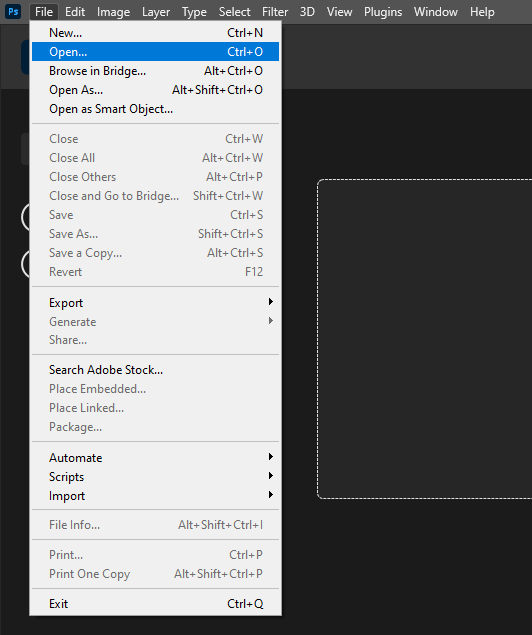
Task: Open the Filter menu
Action: coord(275,12)
